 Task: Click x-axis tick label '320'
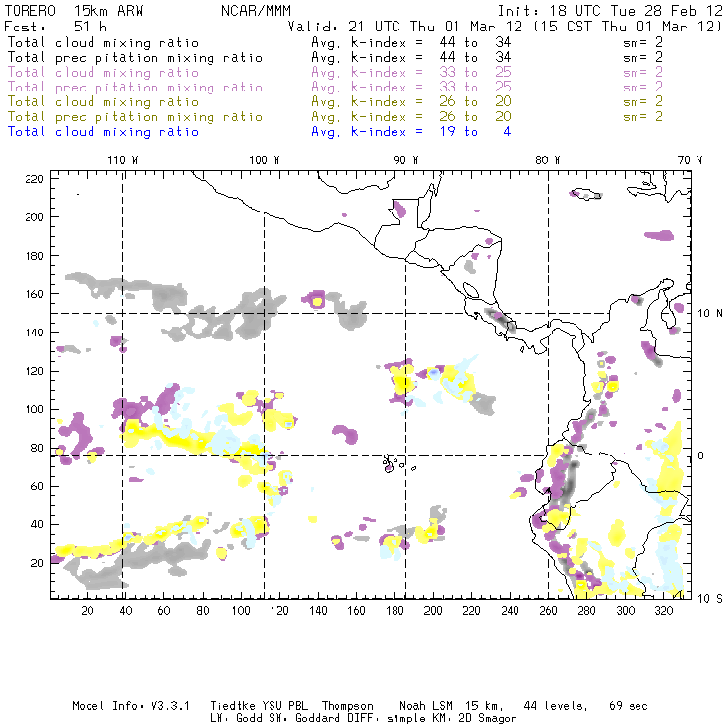click(x=663, y=611)
